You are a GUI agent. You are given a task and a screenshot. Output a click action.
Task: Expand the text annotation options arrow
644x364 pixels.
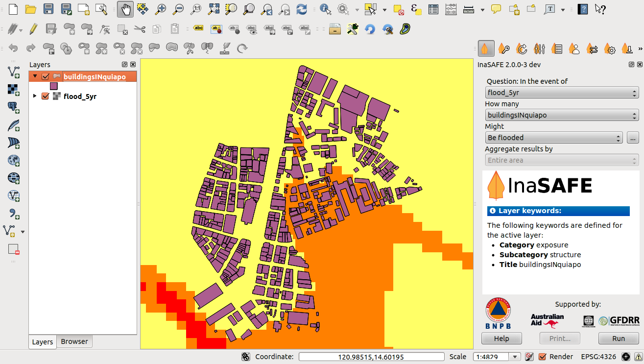tap(563, 9)
